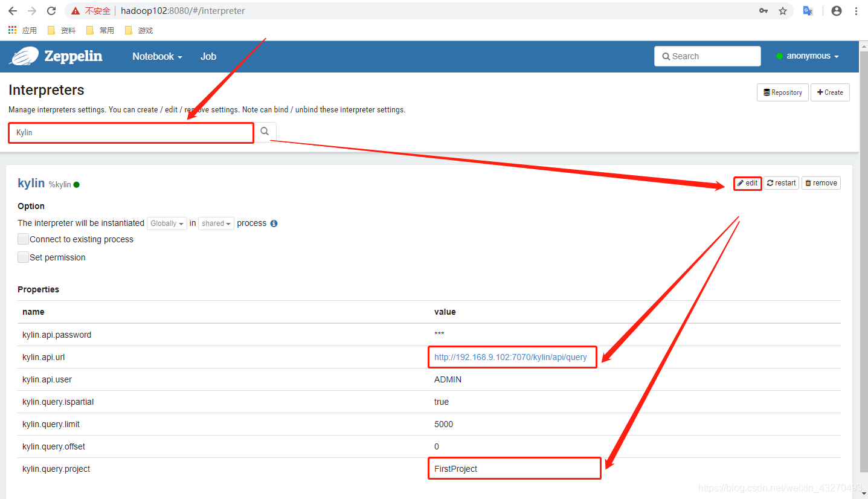Click the insecure site warning icon
The image size is (868, 499).
pyautogui.click(x=75, y=11)
